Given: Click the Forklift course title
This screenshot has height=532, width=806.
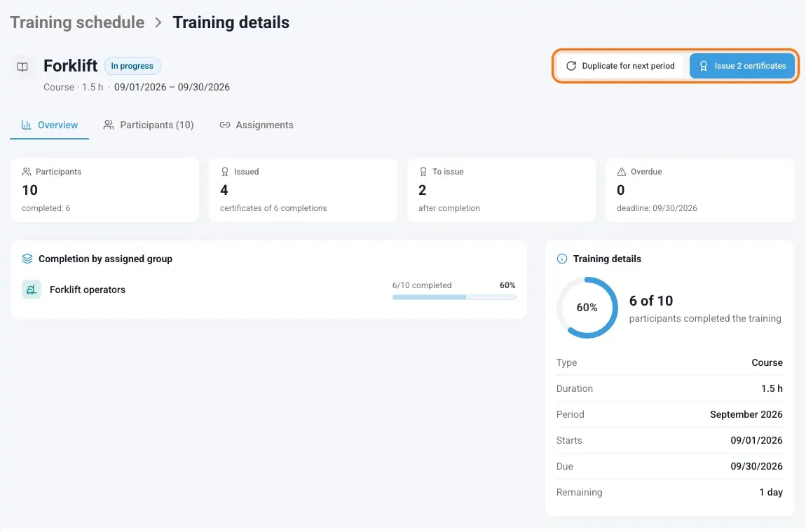Looking at the screenshot, I should point(70,66).
